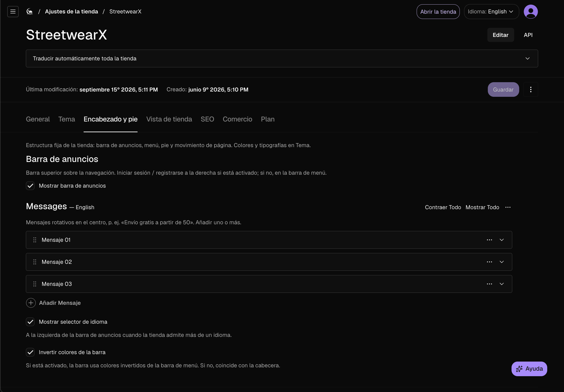Toggle Invertir colores de la barra checkbox
564x392 pixels.
pos(30,352)
